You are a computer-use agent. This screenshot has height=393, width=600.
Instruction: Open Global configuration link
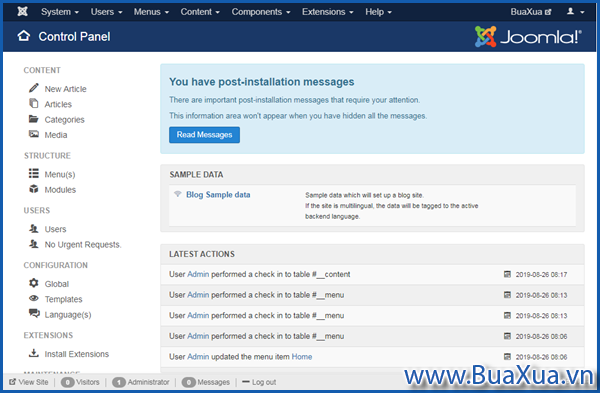point(57,284)
